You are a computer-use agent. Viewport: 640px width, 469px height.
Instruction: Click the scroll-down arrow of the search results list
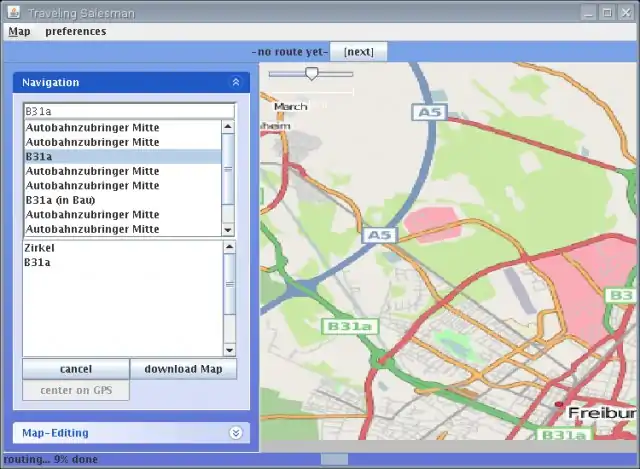[228, 229]
